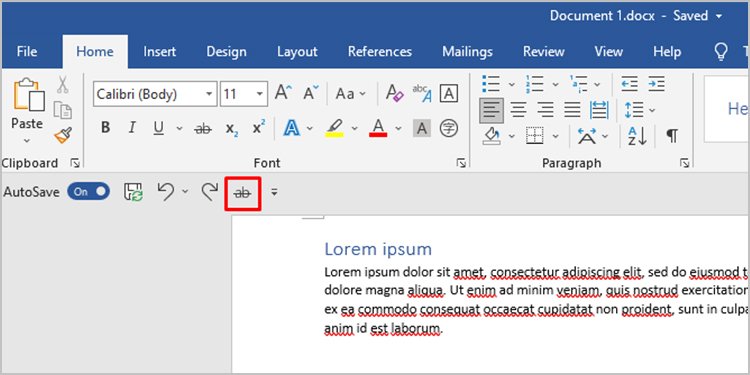Expand the underline style dropdown arrow
The width and height of the screenshot is (750, 375).
[x=179, y=128]
